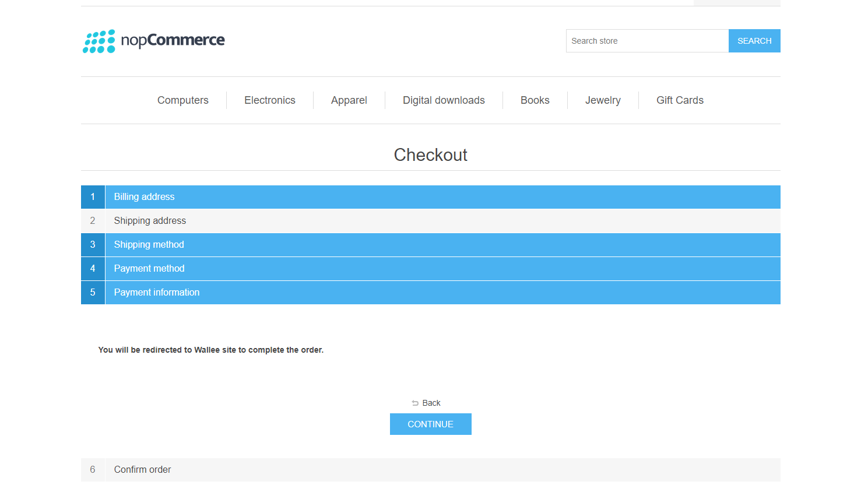
Task: Open the Computers category
Action: point(182,100)
